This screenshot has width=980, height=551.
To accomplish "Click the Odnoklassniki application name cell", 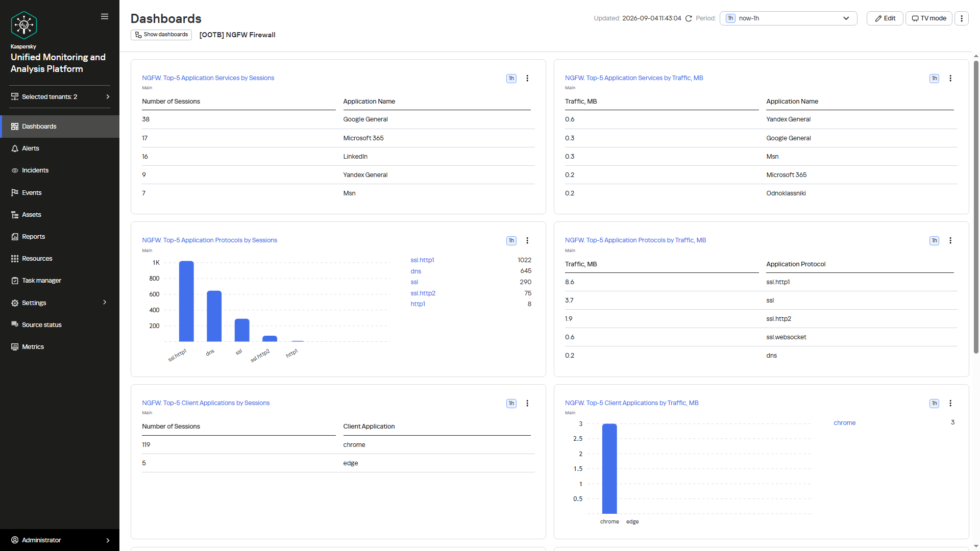I will pos(786,193).
